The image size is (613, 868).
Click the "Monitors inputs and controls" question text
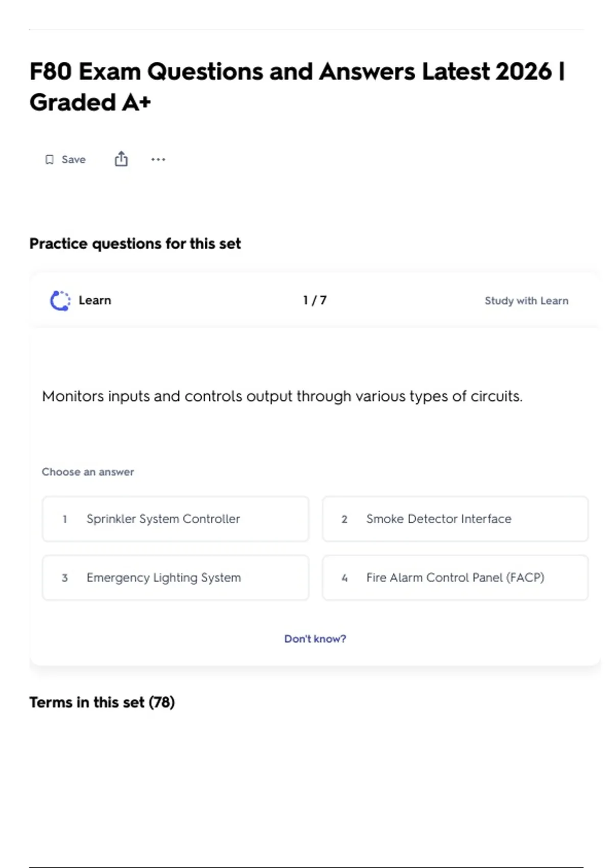(x=282, y=396)
